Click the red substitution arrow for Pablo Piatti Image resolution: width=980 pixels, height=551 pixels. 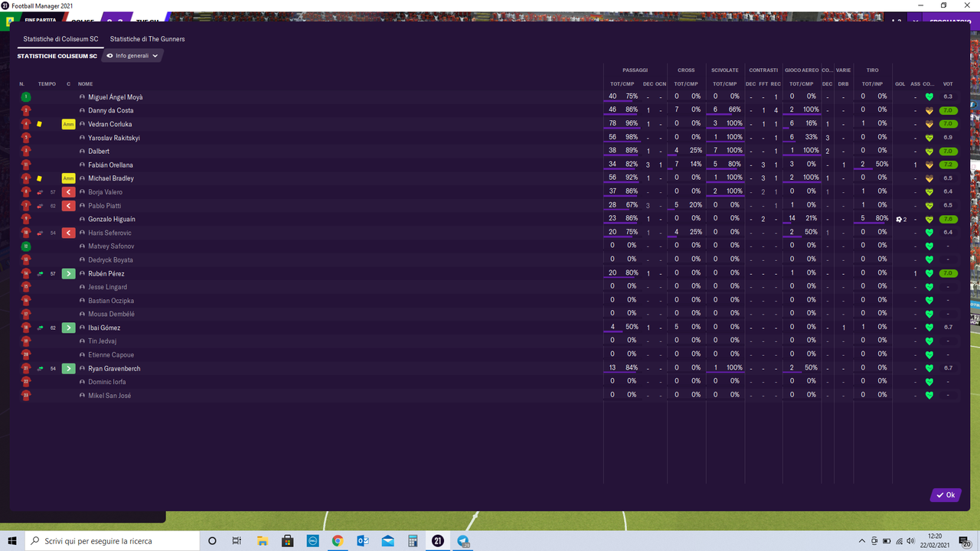point(67,205)
